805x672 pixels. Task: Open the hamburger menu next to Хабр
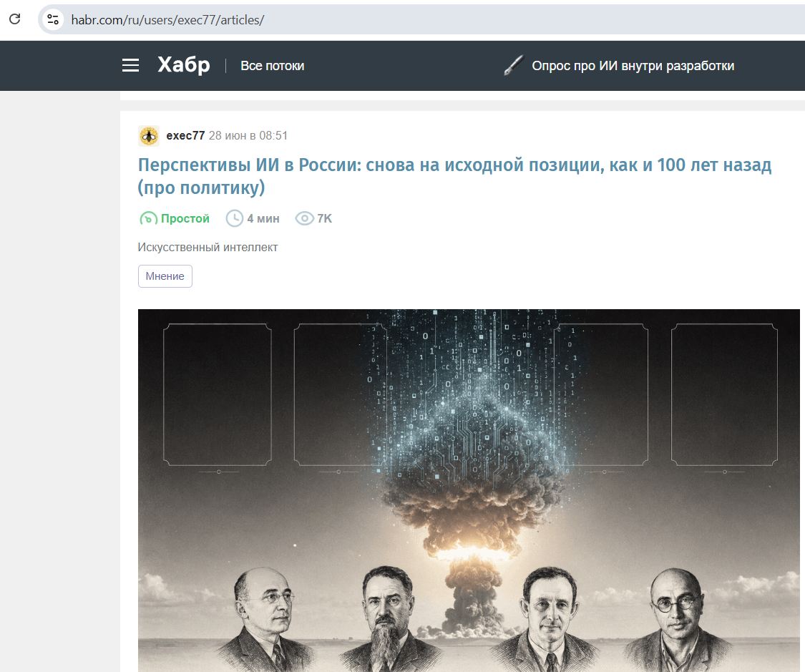(x=130, y=65)
